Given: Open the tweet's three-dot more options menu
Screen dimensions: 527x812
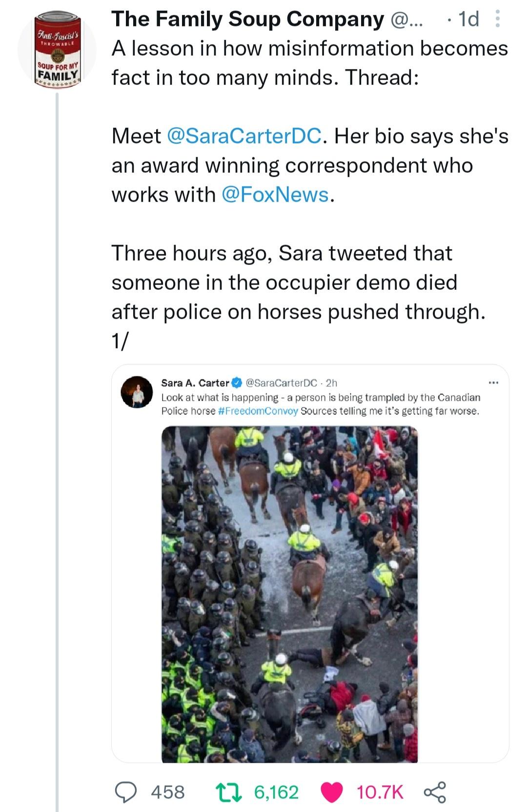Looking at the screenshot, I should tap(497, 20).
